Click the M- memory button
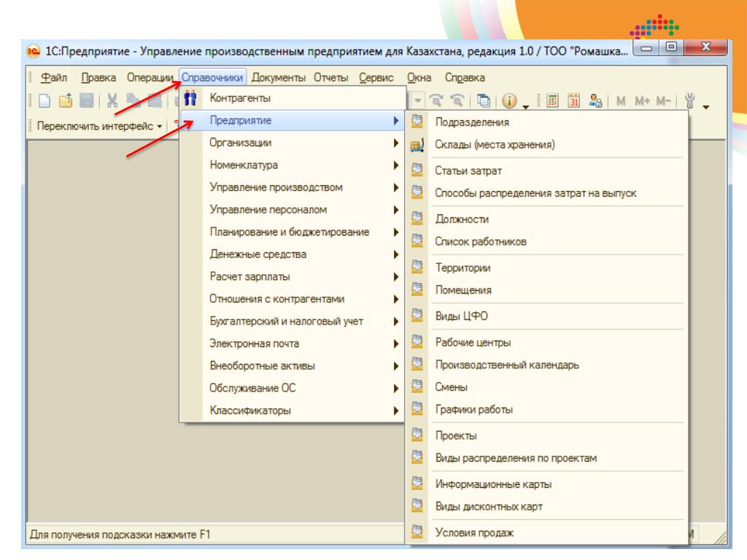Viewport: 747px width, 560px height. (663, 101)
